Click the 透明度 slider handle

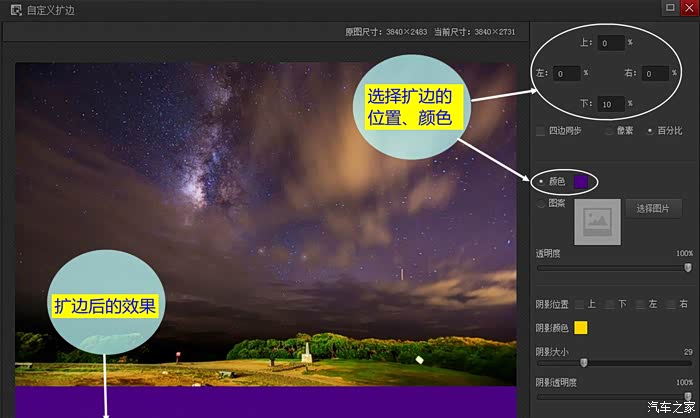point(688,267)
